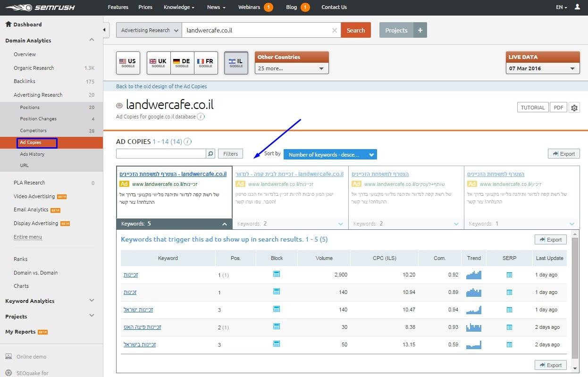Image resolution: width=588 pixels, height=377 pixels.
Task: Open Block icon for זכיינות 2,900 row
Action: coord(277,274)
